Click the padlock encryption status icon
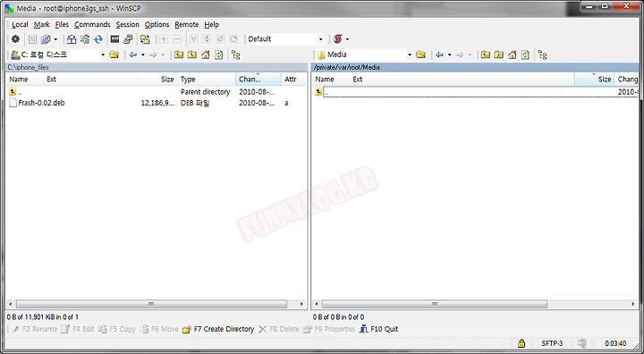Viewport: 644px width, 354px height. 521,343
